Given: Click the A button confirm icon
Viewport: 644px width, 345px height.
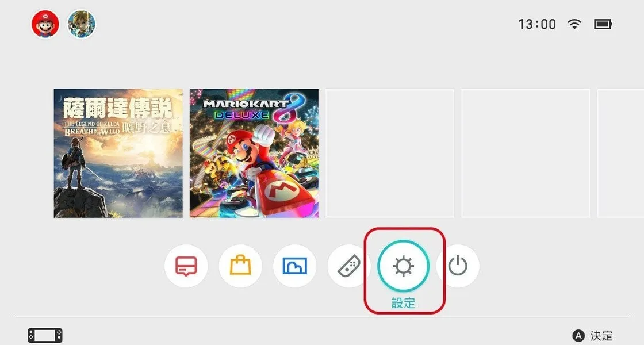Looking at the screenshot, I should tap(578, 336).
